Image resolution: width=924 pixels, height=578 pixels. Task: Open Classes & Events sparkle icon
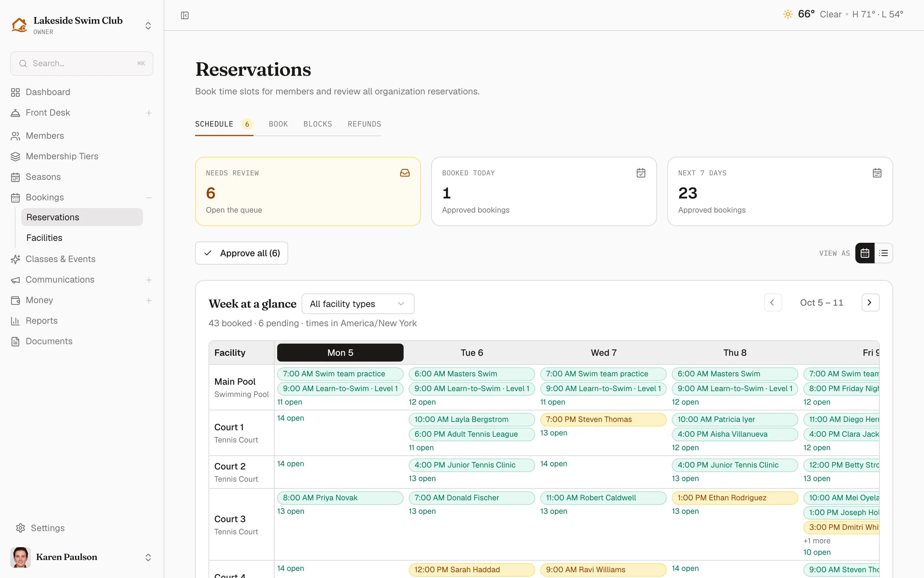(x=15, y=259)
